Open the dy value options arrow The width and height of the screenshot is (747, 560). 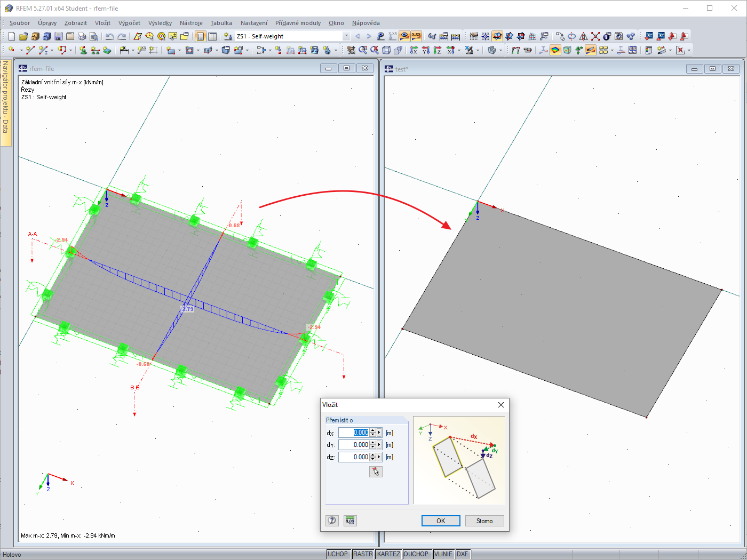pyautogui.click(x=379, y=445)
